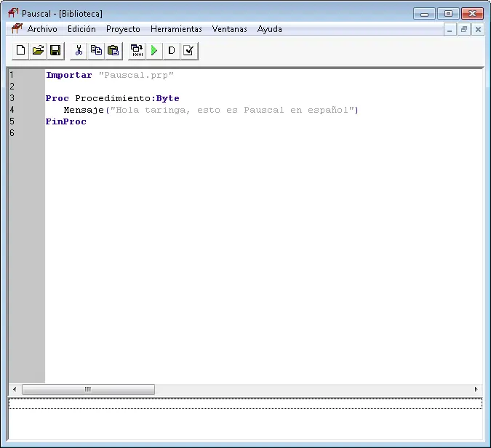Viewport: 491px width, 448px height.
Task: Click the Procedimiento name on line 3
Action: pos(113,98)
